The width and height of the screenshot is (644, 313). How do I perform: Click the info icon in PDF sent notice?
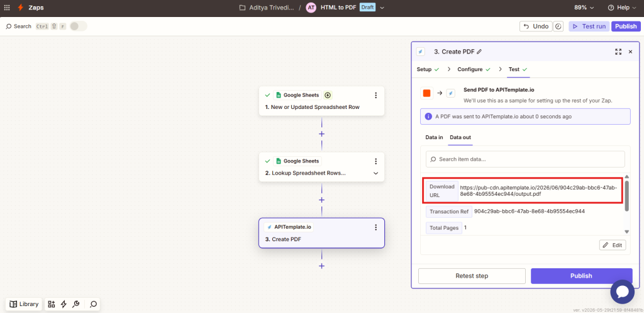428,117
